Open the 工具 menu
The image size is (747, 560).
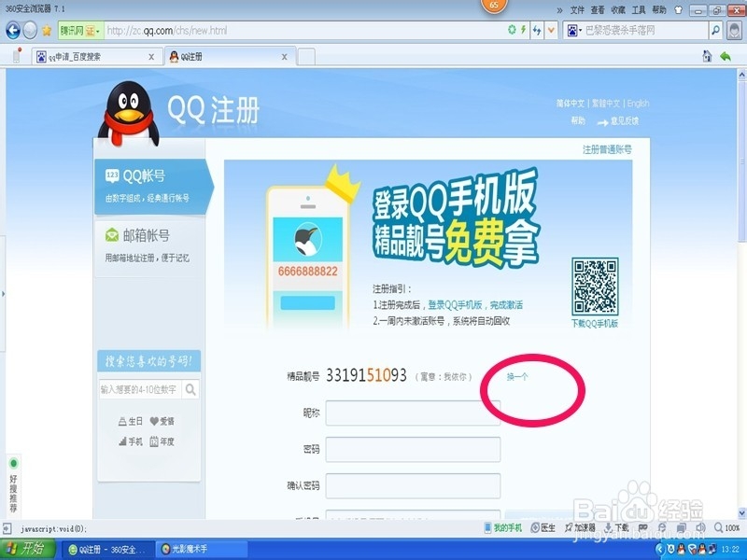pos(639,10)
